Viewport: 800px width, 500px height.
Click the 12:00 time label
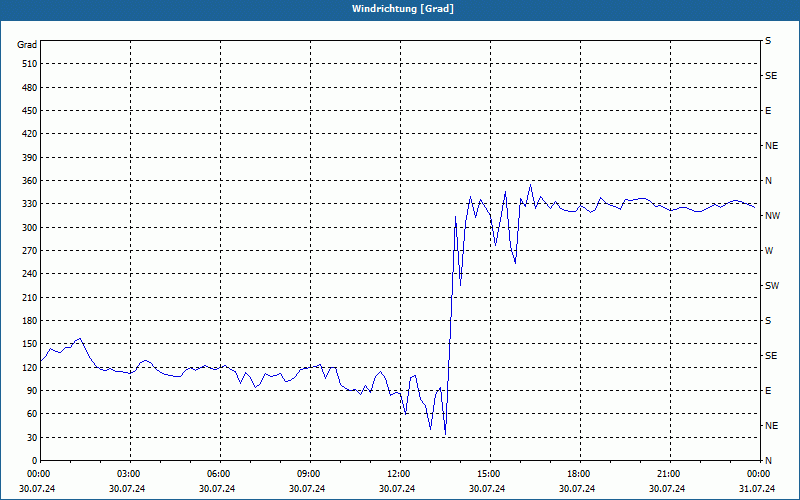coord(400,474)
